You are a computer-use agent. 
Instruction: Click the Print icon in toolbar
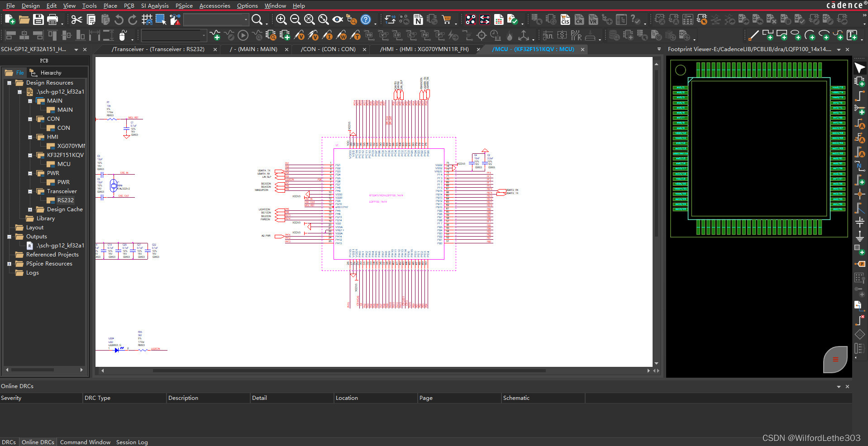[52, 19]
